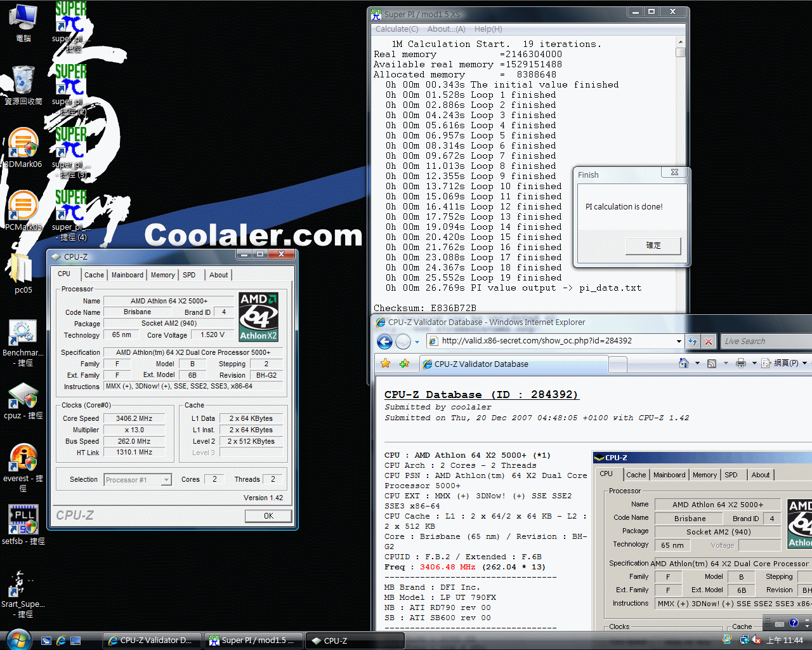Open the 3DMark06 desktop shortcut
The height and width of the screenshot is (650, 812).
click(x=23, y=147)
